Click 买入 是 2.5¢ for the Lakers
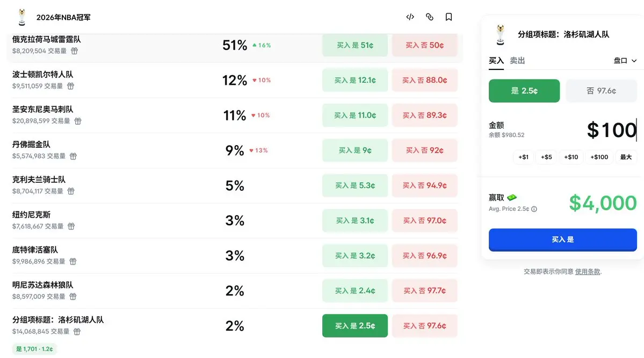This screenshot has height=358, width=644. tap(354, 326)
